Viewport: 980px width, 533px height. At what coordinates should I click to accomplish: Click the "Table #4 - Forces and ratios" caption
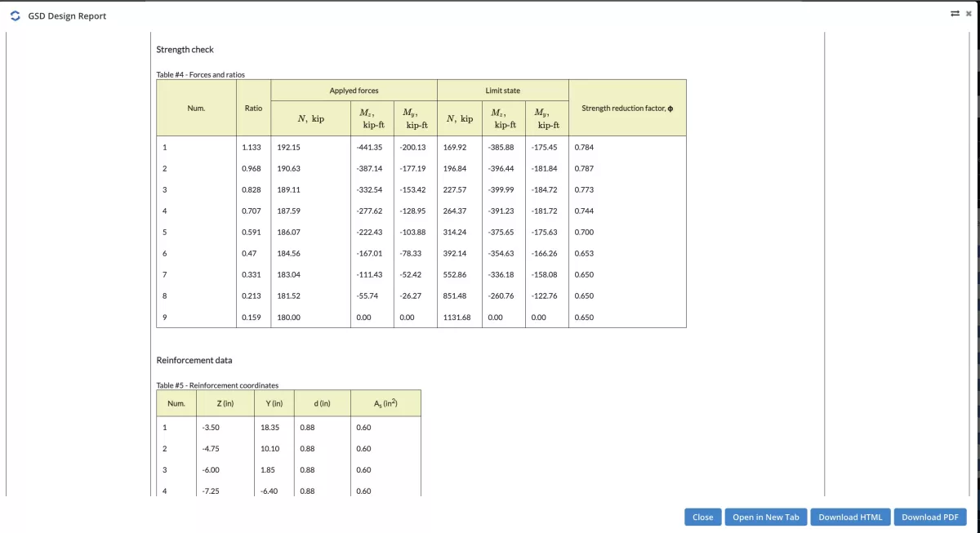200,75
